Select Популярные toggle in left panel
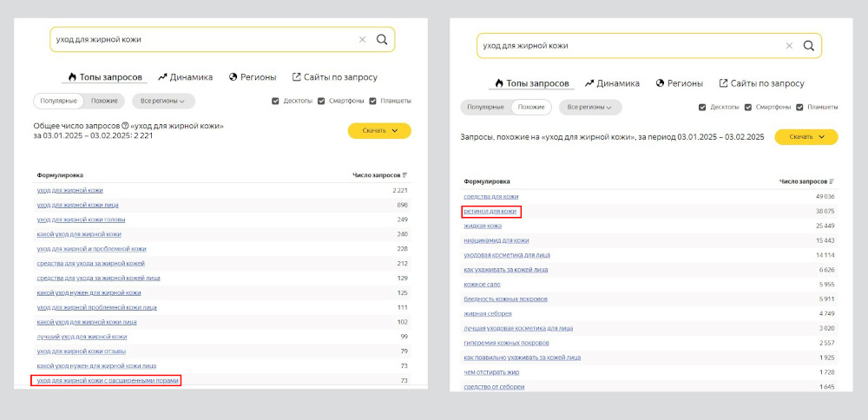This screenshot has width=868, height=420. pyautogui.click(x=59, y=102)
